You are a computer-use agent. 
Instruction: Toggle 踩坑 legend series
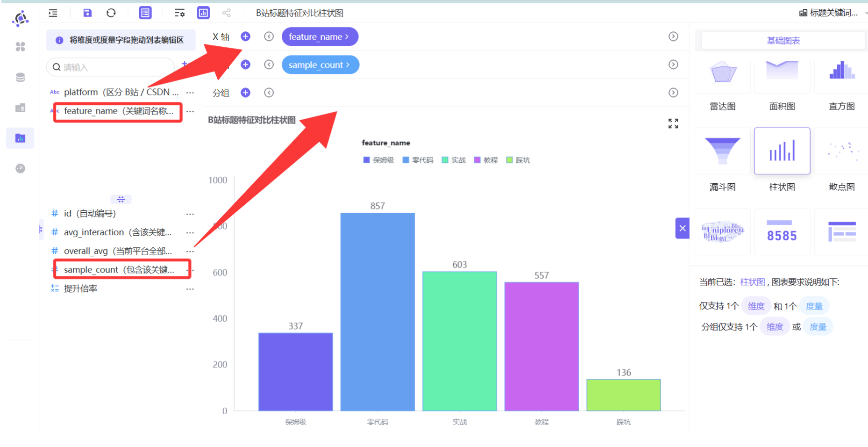click(518, 160)
